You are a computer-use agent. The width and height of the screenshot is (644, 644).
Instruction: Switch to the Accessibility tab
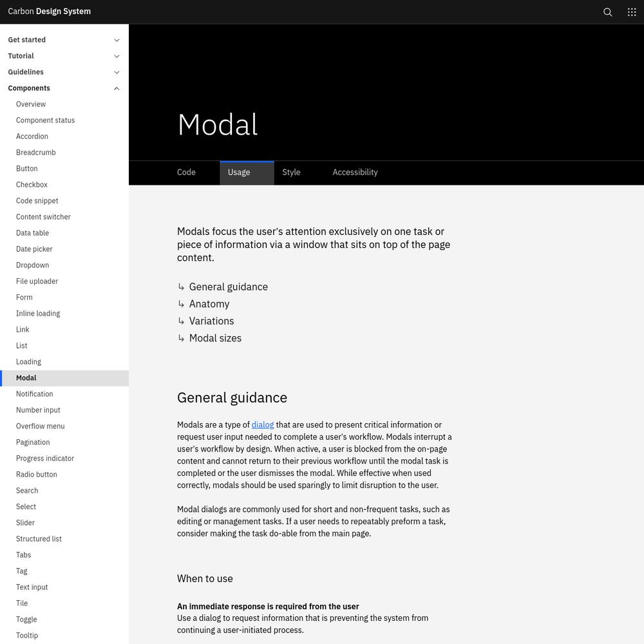(x=355, y=173)
